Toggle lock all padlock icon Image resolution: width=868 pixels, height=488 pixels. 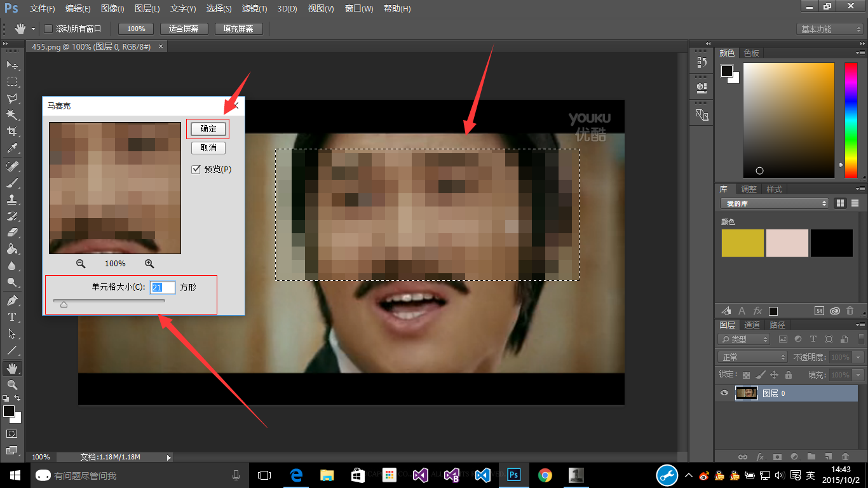tap(789, 375)
